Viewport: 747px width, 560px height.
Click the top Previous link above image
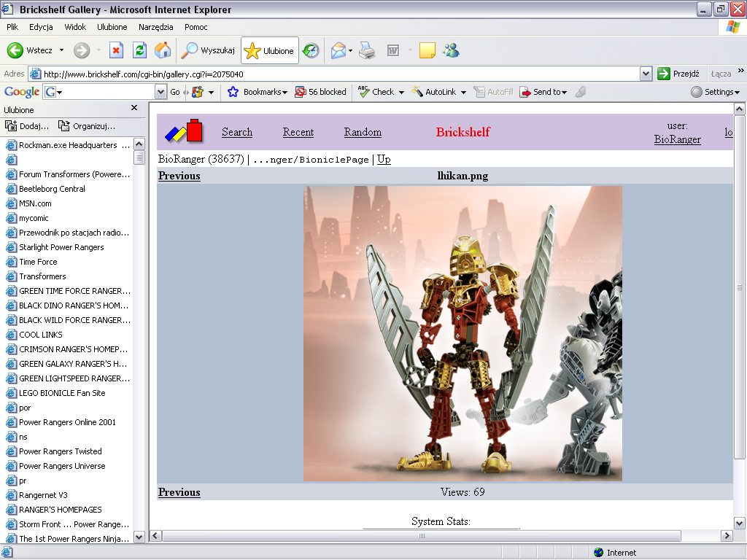[179, 176]
